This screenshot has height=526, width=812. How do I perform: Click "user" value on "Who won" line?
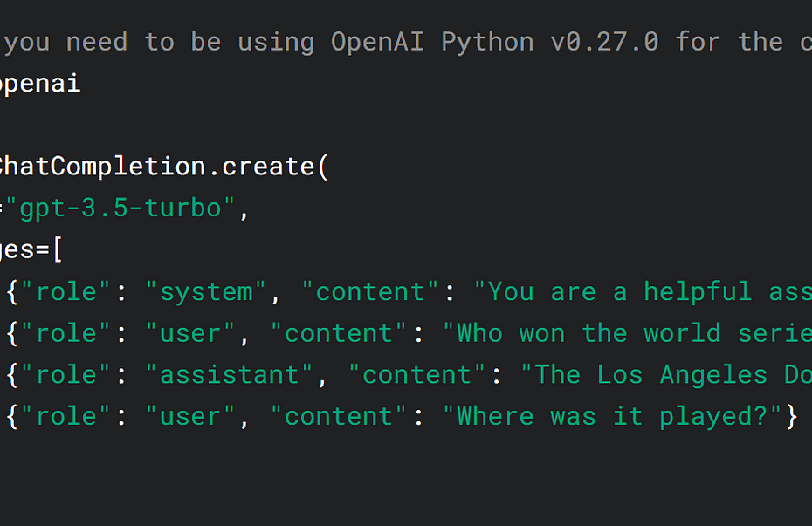[190, 333]
